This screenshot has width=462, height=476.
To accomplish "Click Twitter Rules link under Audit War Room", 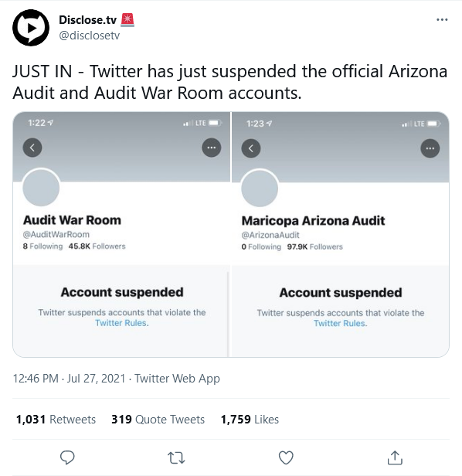I will point(122,323).
